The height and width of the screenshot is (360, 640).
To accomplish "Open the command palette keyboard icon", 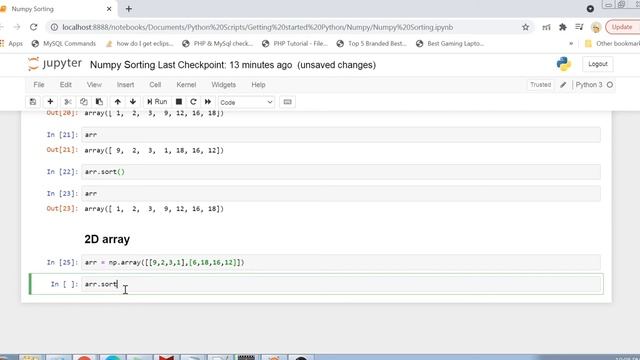I will click(x=287, y=102).
